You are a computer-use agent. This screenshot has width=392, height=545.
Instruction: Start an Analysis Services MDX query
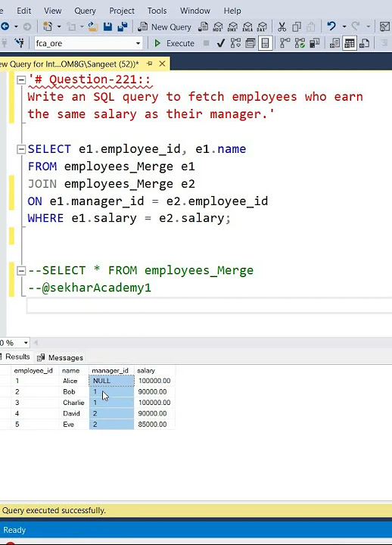218,26
